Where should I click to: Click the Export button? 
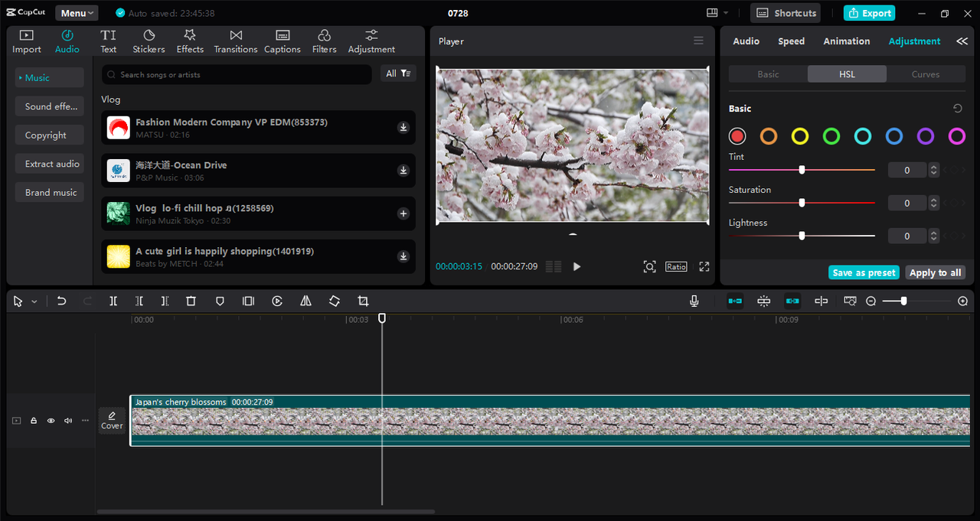(x=869, y=13)
